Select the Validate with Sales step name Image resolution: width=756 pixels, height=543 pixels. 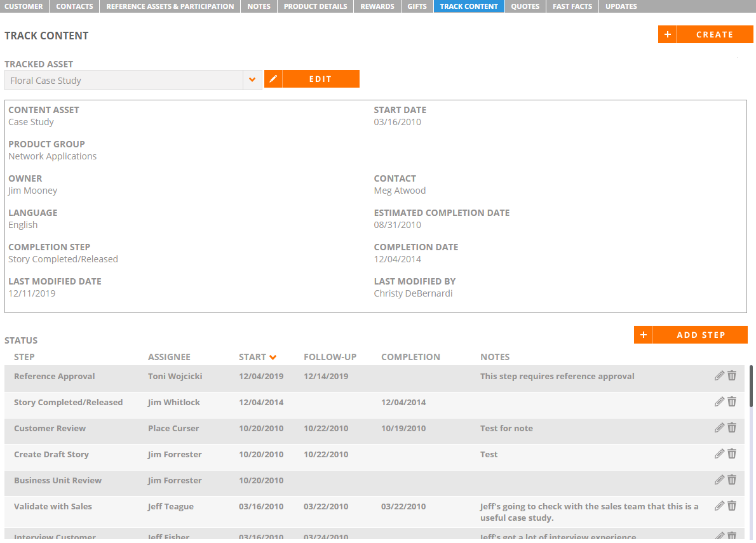pyautogui.click(x=53, y=506)
